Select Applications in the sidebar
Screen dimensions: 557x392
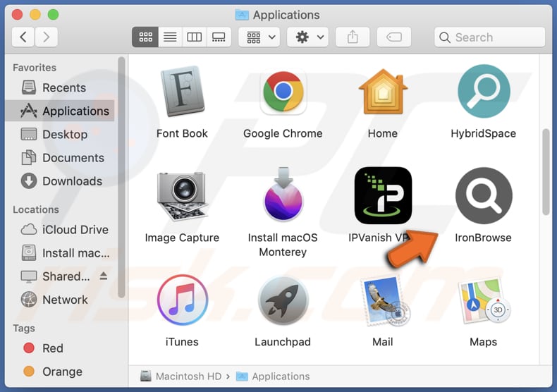[x=60, y=111]
